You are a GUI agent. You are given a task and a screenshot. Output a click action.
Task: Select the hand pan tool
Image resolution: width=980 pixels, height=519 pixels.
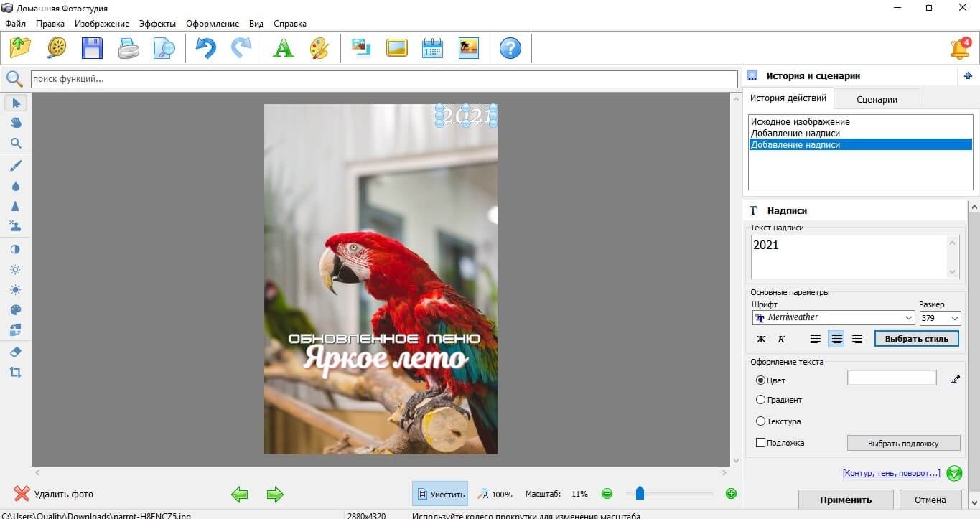tap(16, 123)
